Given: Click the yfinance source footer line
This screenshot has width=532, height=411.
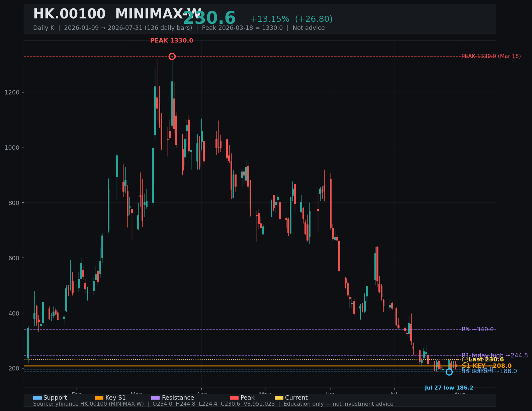Looking at the screenshot, I should click(213, 404).
